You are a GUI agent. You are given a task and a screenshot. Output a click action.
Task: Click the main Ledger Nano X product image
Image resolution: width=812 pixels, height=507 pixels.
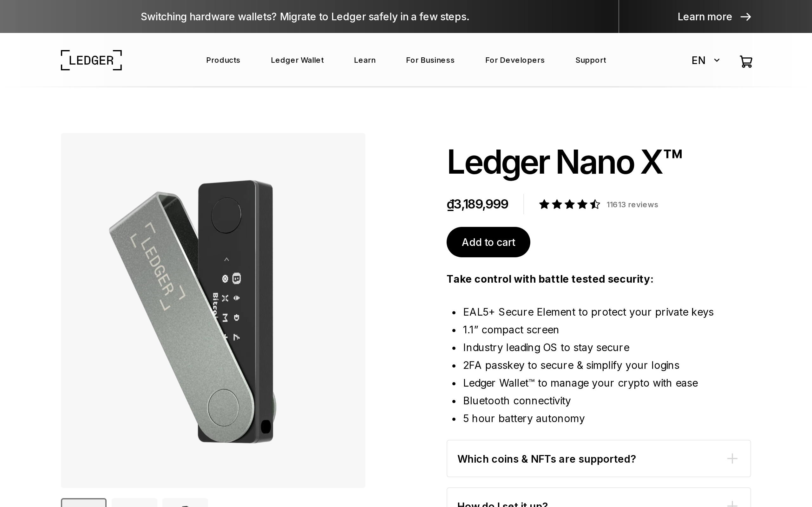(213, 310)
